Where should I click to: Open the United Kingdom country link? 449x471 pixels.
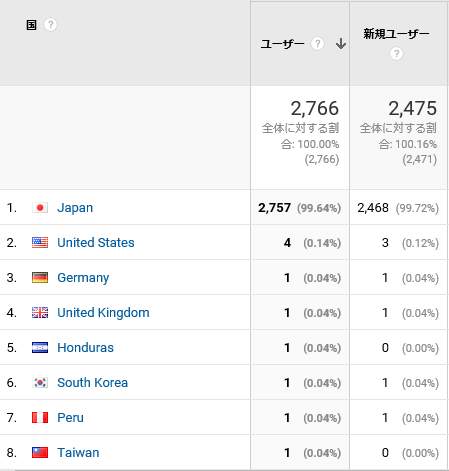click(x=103, y=313)
